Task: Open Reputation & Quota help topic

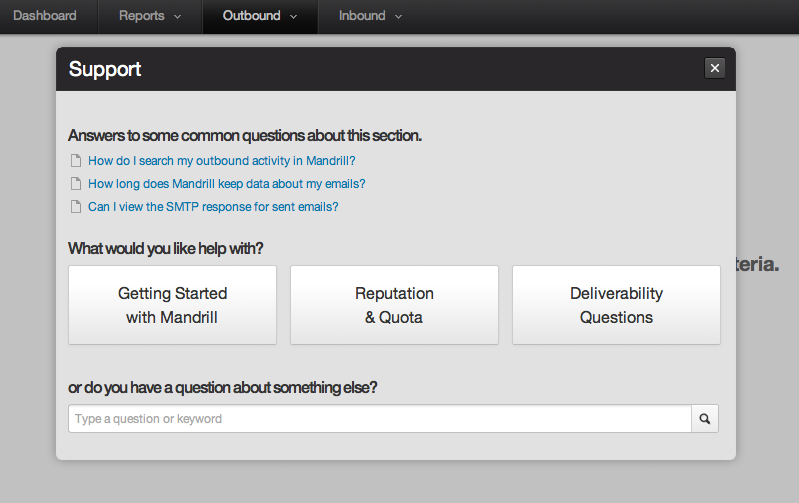Action: click(x=394, y=305)
